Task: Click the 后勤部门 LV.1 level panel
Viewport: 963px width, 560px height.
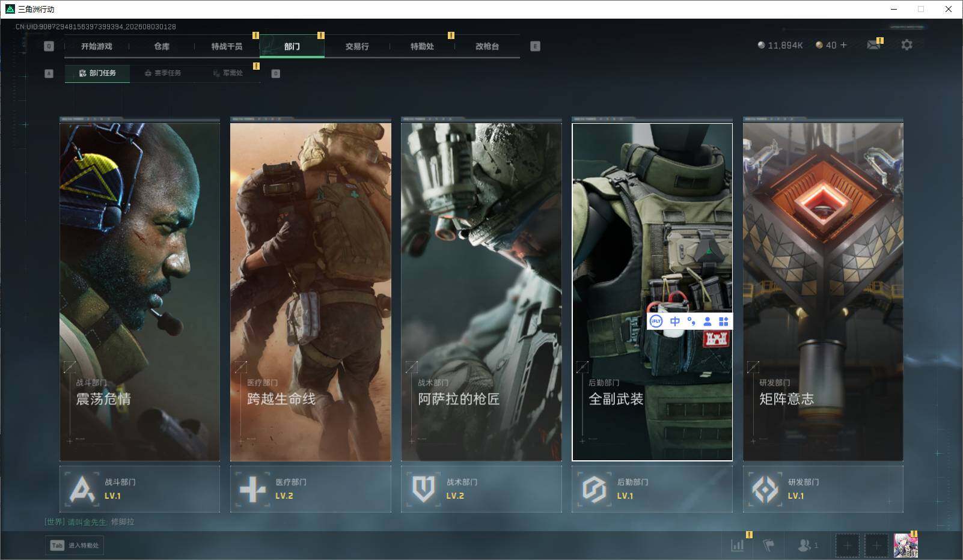Action: click(x=652, y=489)
